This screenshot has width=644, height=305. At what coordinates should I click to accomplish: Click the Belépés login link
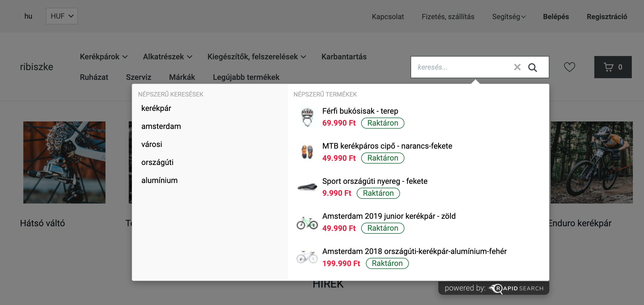[556, 17]
